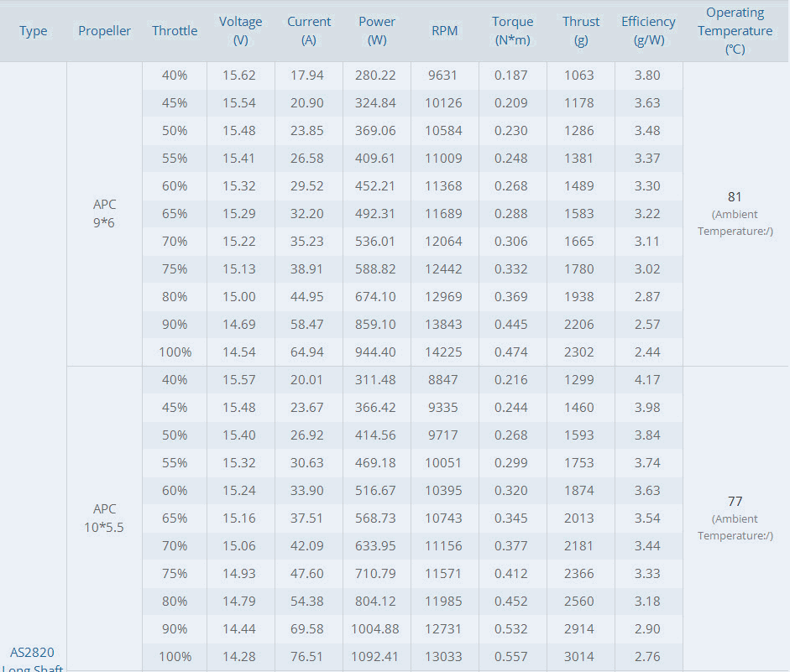
Task: Click the Power (W) column header
Action: pyautogui.click(x=377, y=31)
